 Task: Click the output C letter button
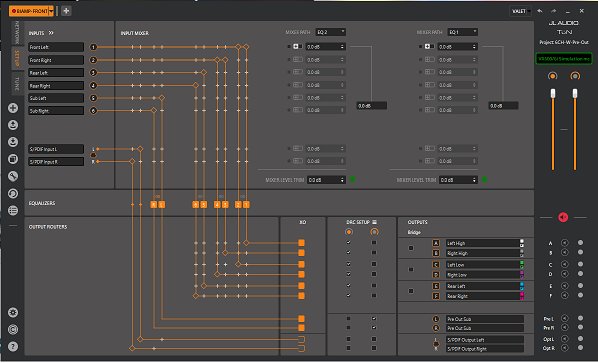436,265
